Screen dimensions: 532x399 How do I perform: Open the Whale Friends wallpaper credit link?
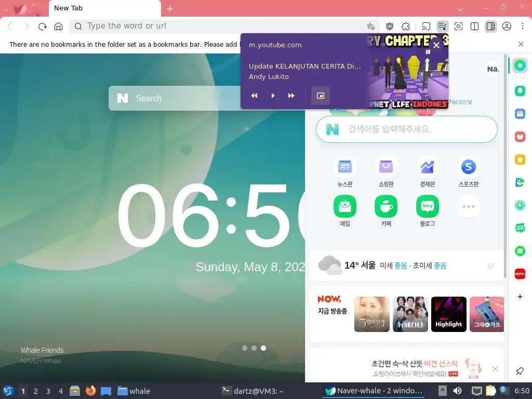click(42, 350)
